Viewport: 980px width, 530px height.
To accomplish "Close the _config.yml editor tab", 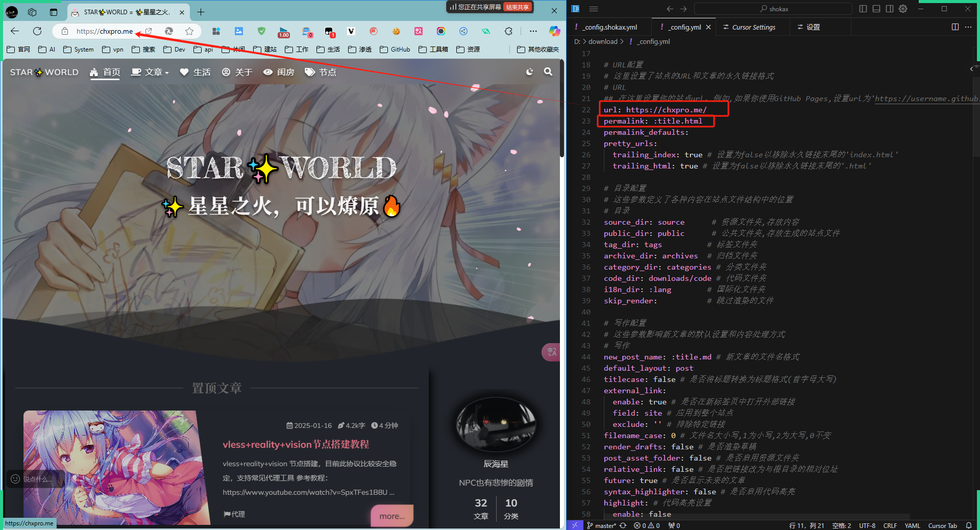I will point(708,27).
